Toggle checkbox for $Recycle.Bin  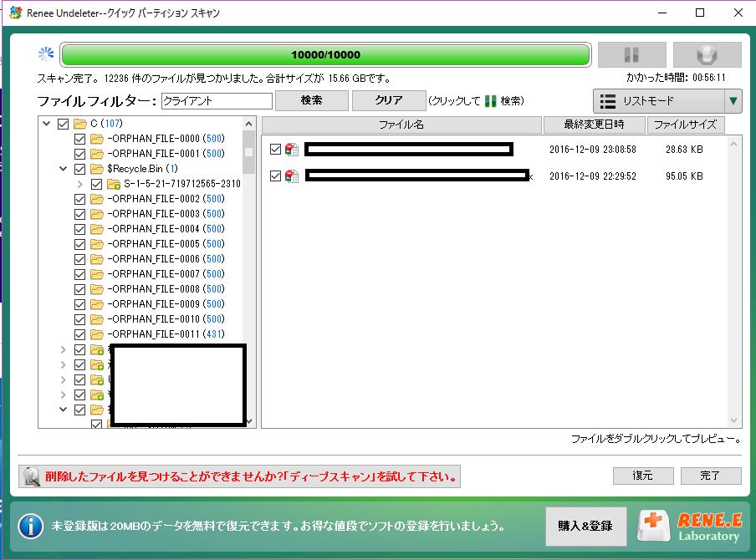(80, 169)
